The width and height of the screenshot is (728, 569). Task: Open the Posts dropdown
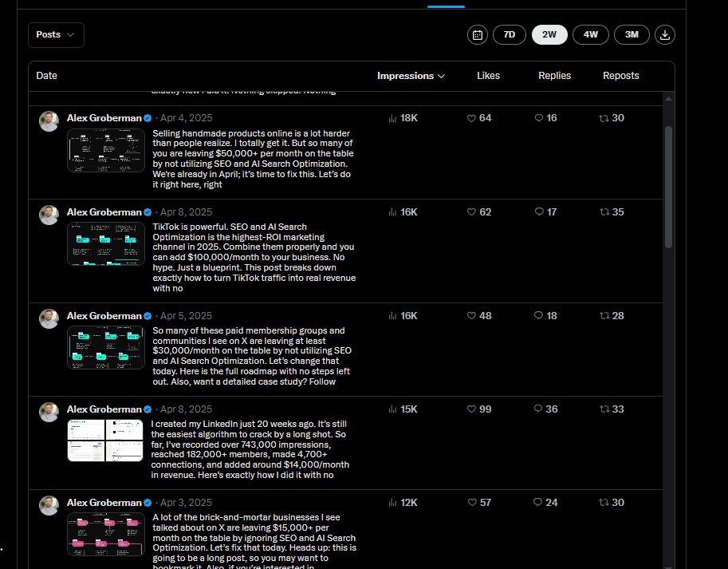[x=56, y=35]
